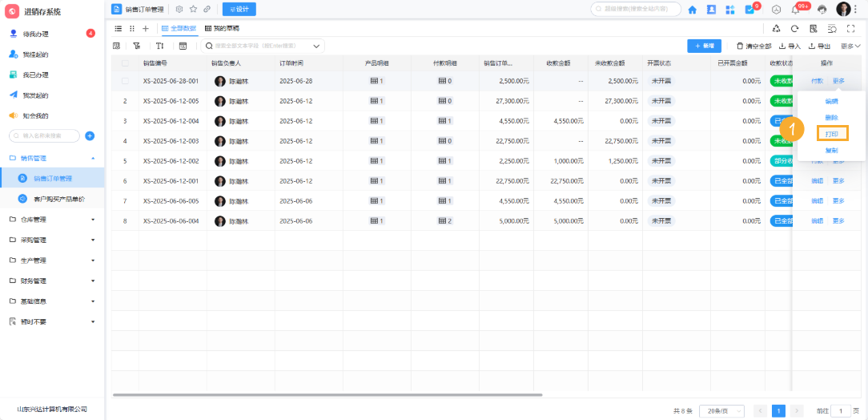Click the blue plus button beside sidebar search
Screen dimensions: 868x420
coord(90,136)
